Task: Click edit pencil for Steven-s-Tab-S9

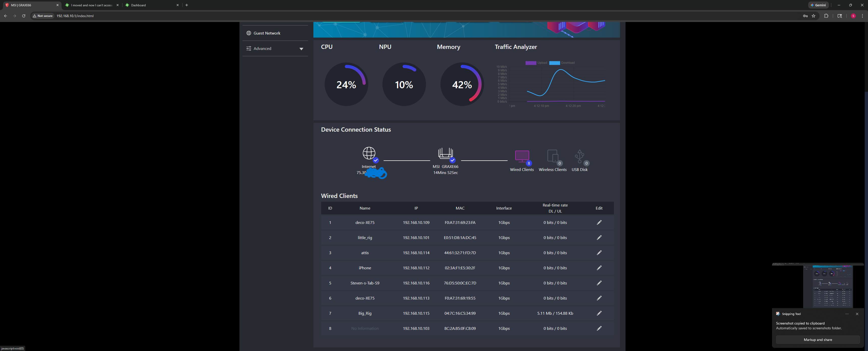Action: click(599, 283)
